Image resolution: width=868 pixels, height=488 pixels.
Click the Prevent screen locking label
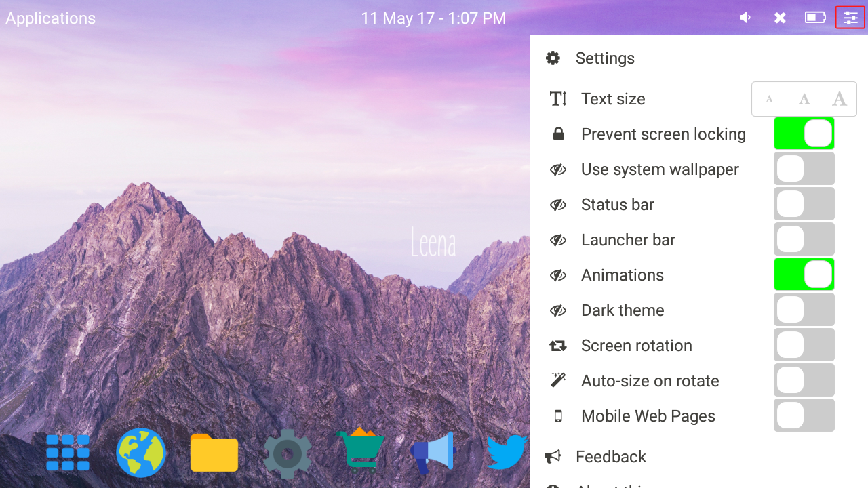[663, 134]
